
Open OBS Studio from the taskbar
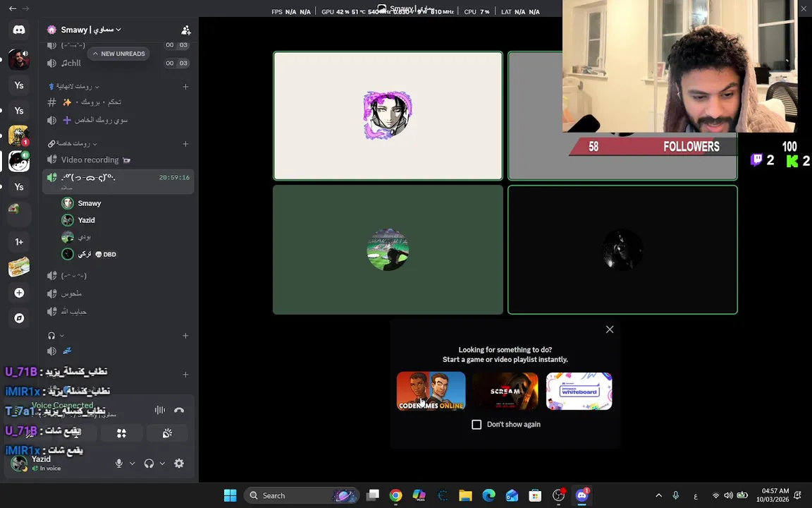558,495
